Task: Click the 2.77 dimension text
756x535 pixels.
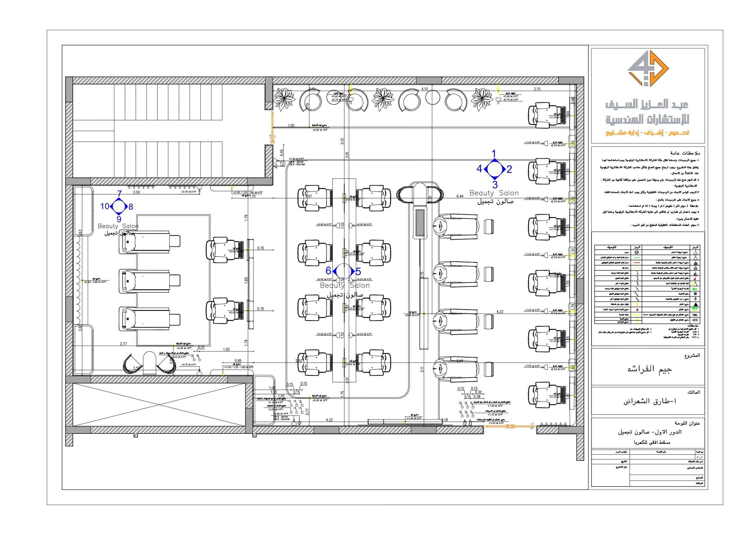Action: point(123,344)
